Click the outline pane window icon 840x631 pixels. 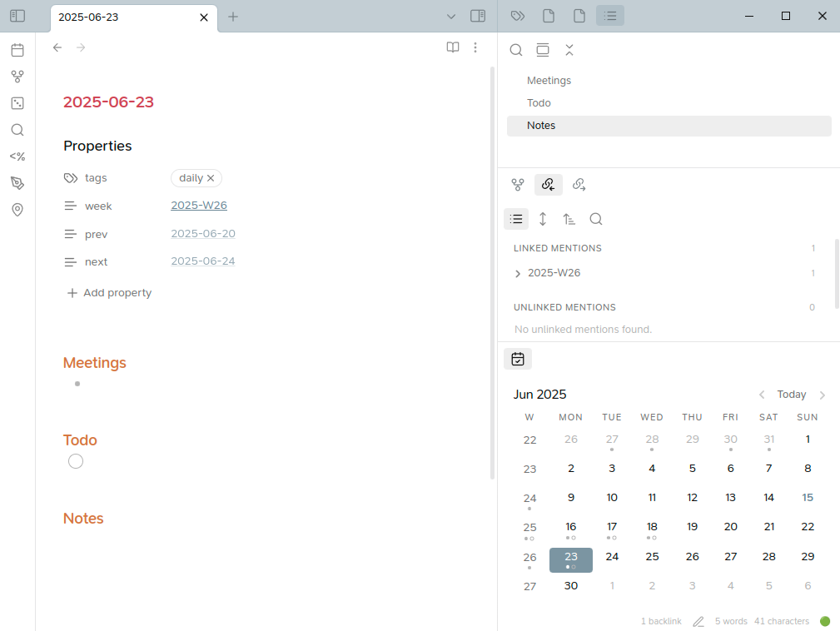(x=543, y=50)
